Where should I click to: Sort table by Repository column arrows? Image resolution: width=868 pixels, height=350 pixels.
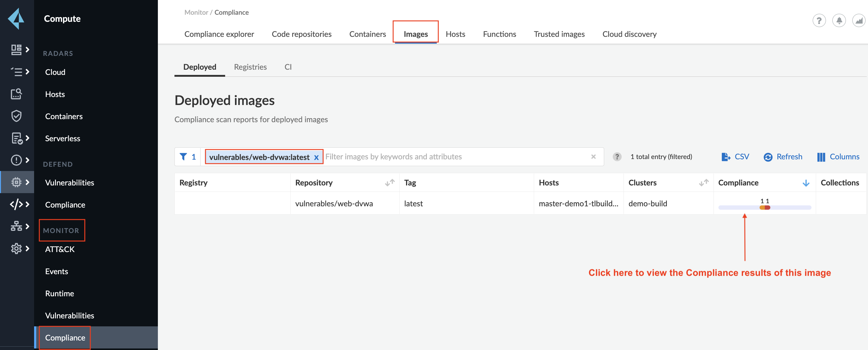click(x=389, y=183)
